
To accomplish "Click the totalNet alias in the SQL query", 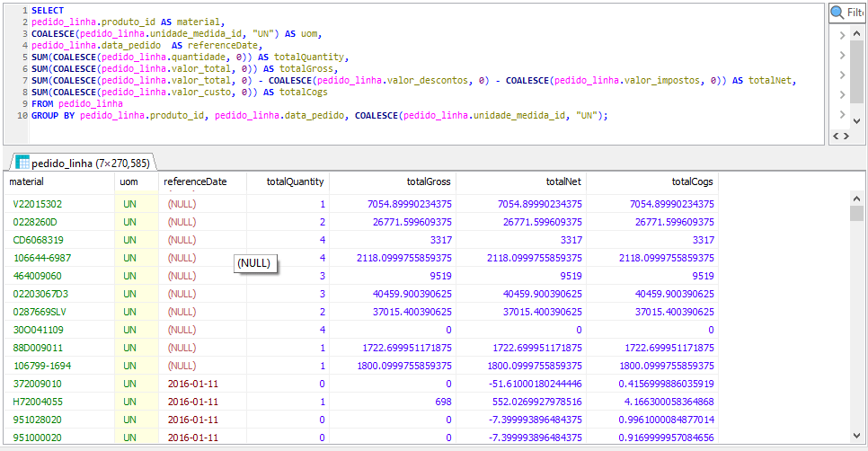I will pos(772,81).
